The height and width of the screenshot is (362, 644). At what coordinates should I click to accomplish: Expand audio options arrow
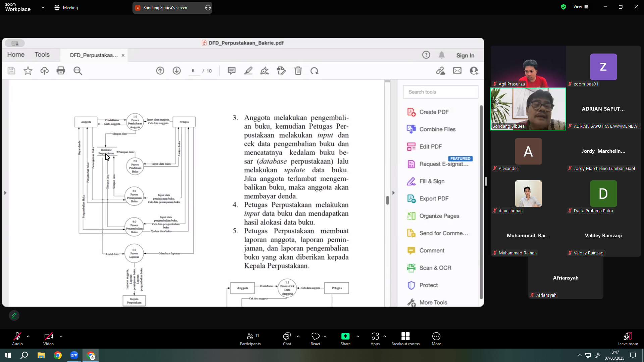point(28,336)
